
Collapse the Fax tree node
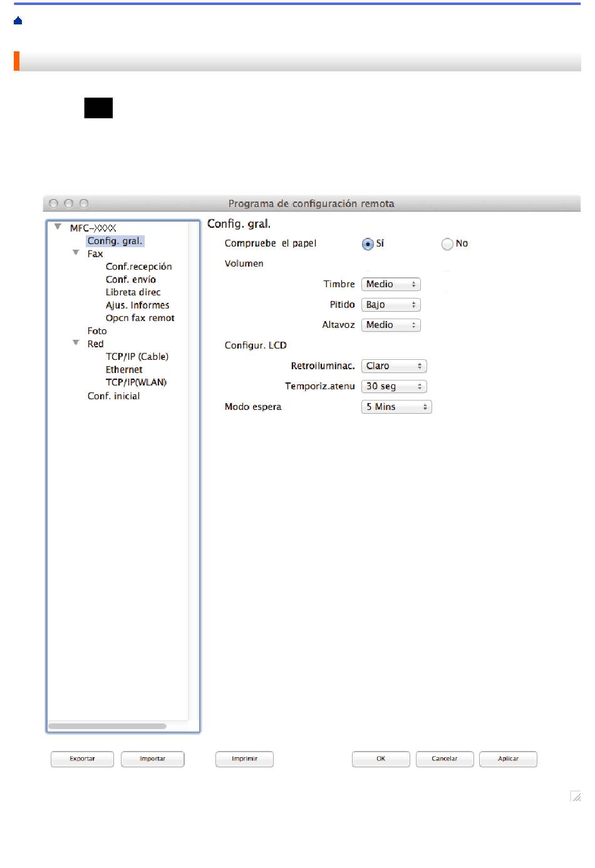click(x=76, y=253)
